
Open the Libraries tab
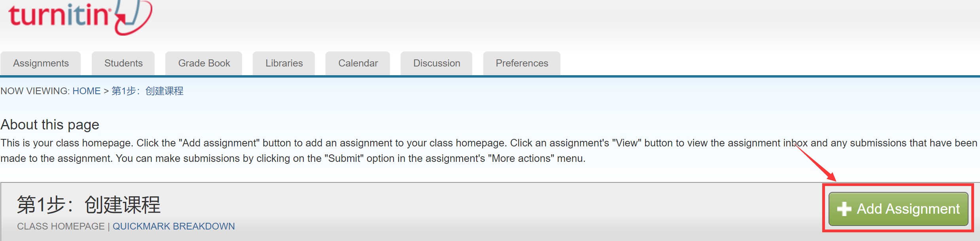[284, 63]
